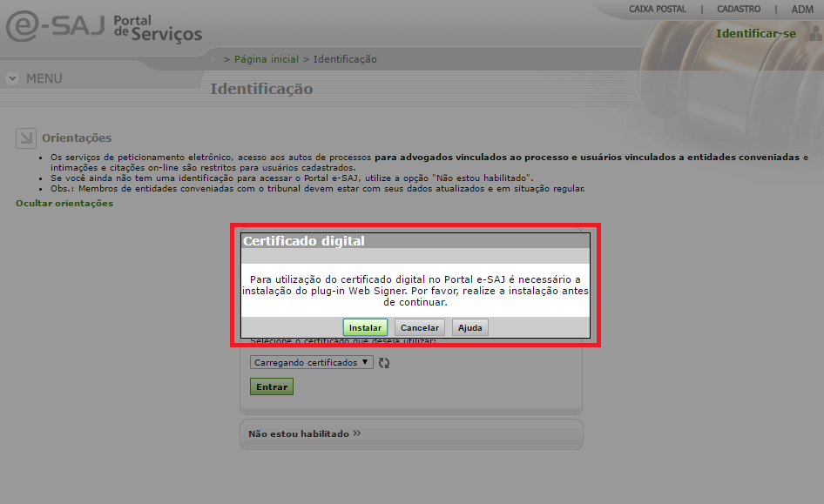
Task: Click the green Entrar button
Action: (x=272, y=386)
